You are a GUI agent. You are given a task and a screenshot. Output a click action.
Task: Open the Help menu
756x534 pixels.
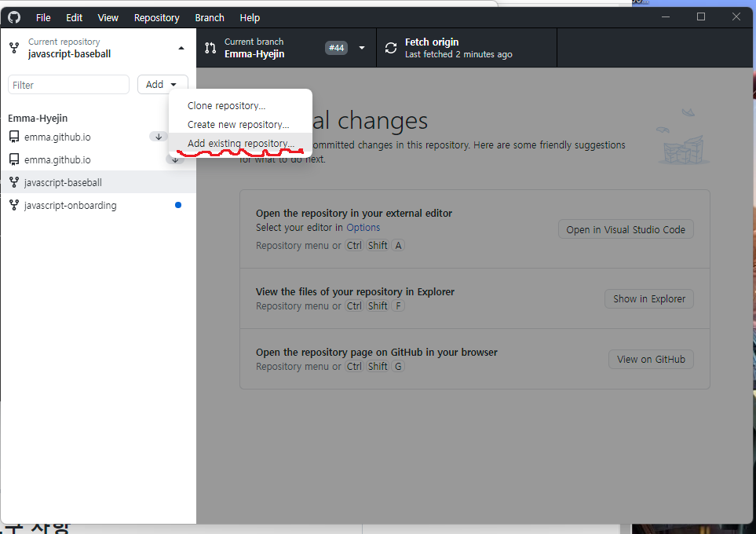point(250,18)
